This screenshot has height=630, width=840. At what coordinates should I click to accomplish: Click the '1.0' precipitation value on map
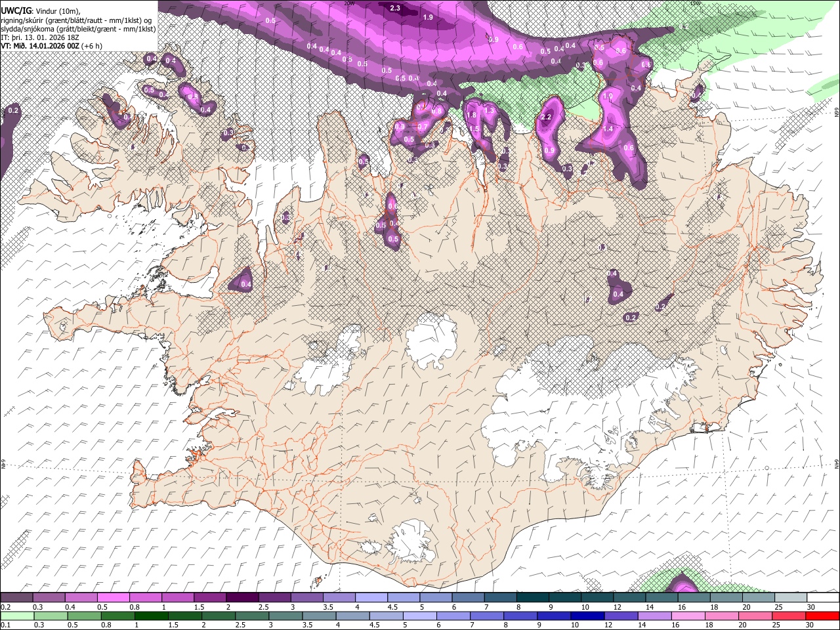coord(607,96)
